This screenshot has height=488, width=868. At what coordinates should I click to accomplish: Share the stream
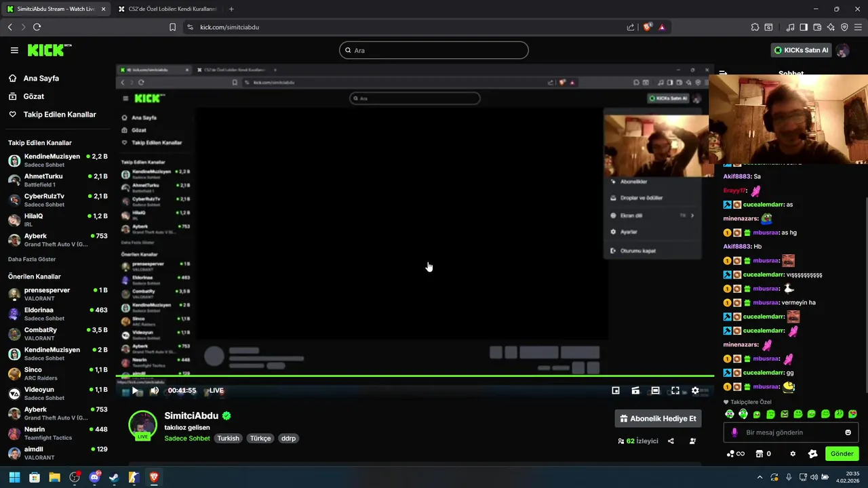coord(671,441)
